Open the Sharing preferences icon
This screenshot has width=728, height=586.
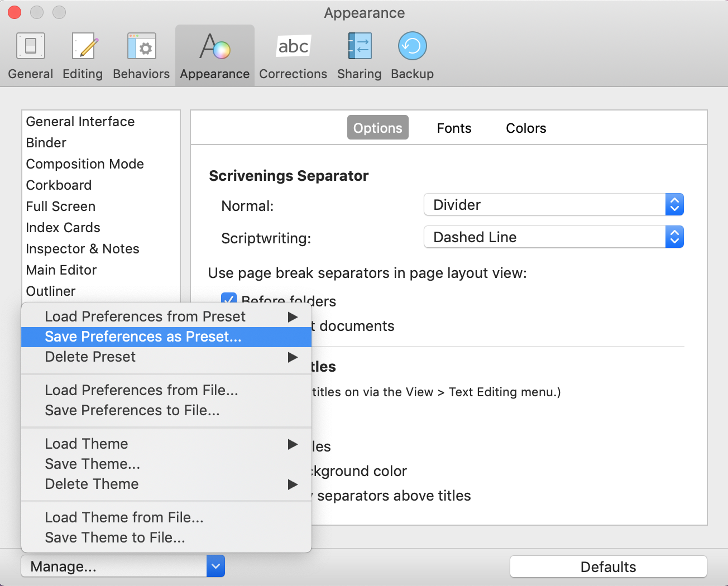[360, 46]
